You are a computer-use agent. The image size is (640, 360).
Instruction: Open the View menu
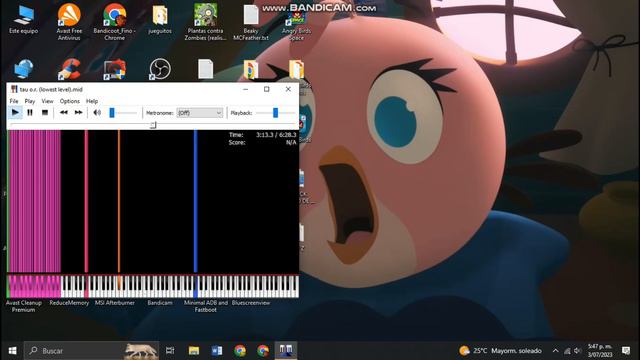coord(47,101)
